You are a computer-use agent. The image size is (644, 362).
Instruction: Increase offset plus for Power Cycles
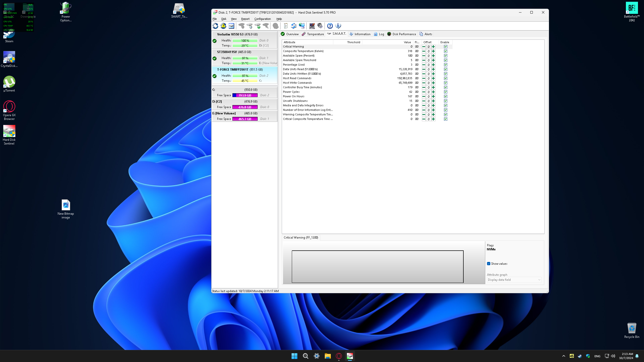(433, 92)
